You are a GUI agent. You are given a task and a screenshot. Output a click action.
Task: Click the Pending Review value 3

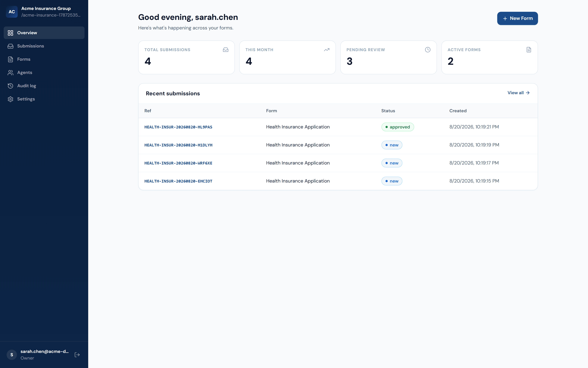349,61
